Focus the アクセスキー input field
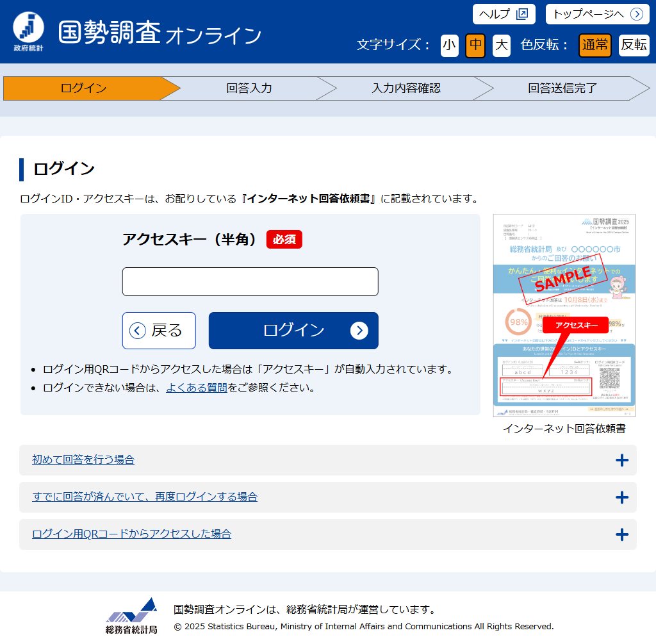 tap(250, 282)
